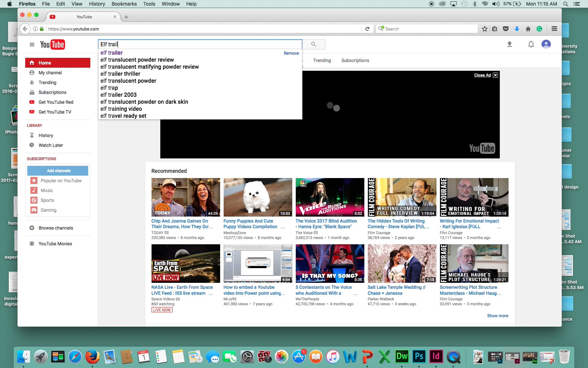The height and width of the screenshot is (368, 588).
Task: Click the upload video arrow icon
Action: tap(510, 44)
